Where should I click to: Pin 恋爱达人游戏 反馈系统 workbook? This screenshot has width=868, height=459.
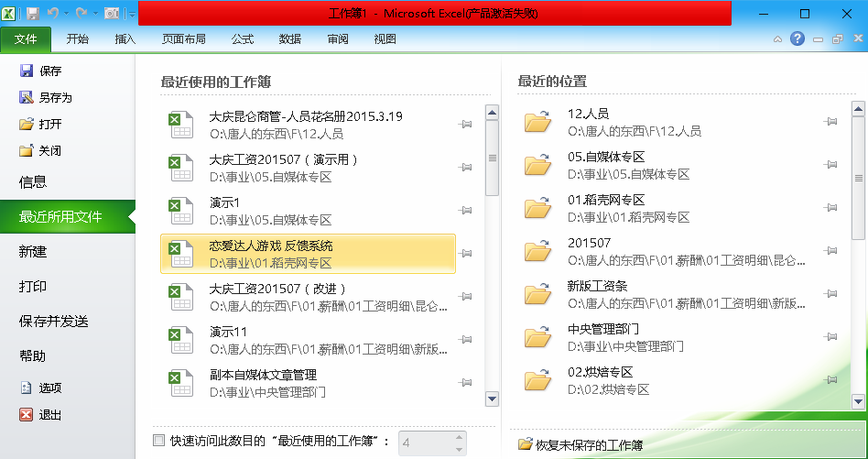coord(465,254)
